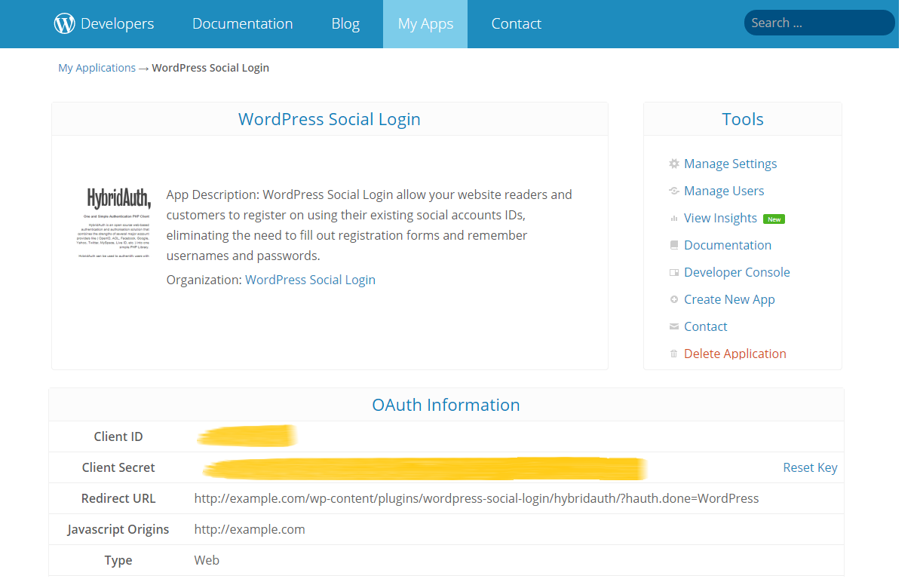Open the Documentation menu in top navigation
This screenshot has height=588, width=917.
tap(242, 24)
